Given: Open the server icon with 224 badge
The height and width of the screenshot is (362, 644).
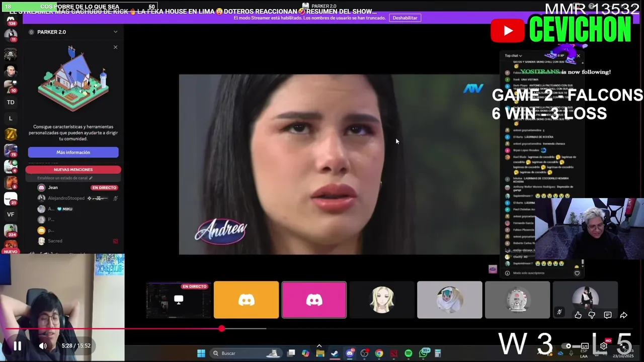Looking at the screenshot, I should pos(11,231).
